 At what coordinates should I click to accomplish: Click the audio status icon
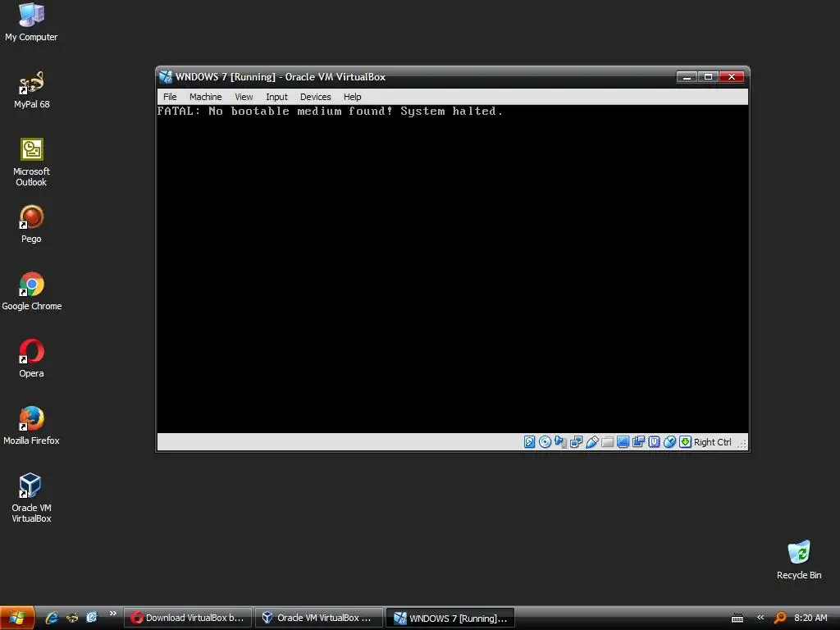tap(560, 442)
